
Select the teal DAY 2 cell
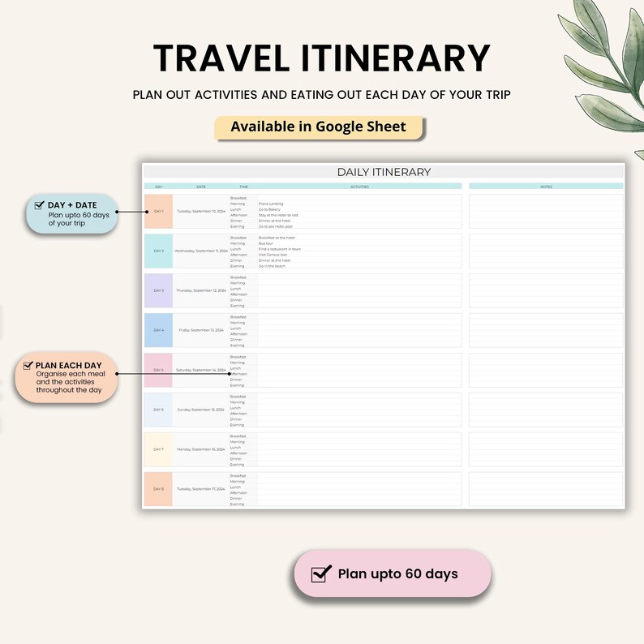point(158,251)
